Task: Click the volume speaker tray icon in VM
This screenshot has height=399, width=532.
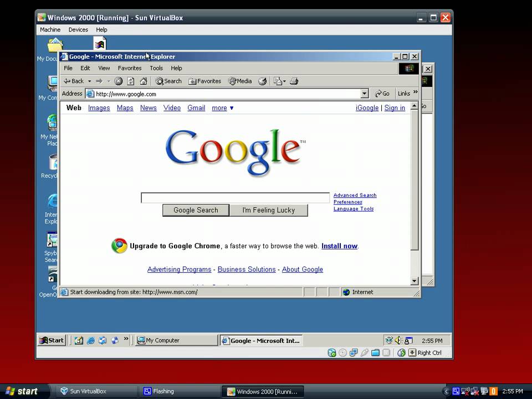Action: click(x=398, y=340)
